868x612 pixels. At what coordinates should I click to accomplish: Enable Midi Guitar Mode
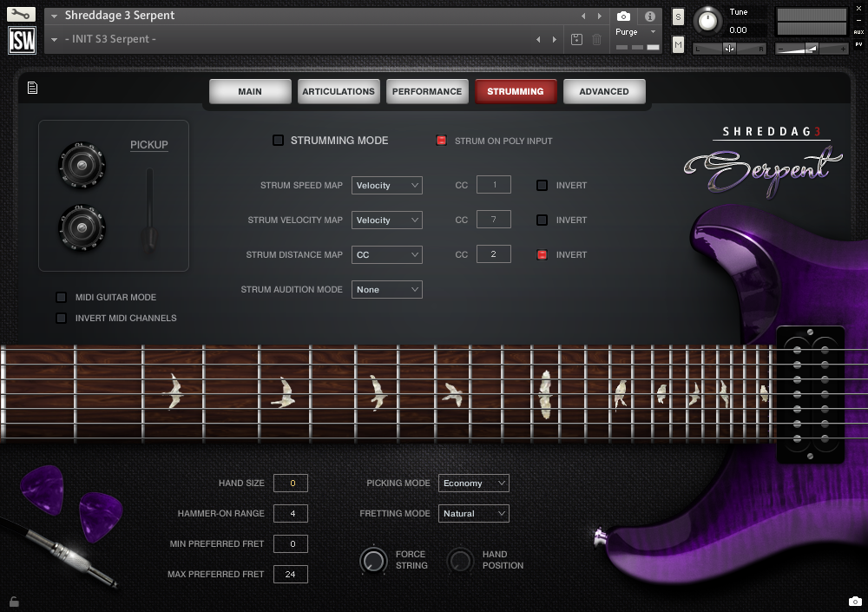pyautogui.click(x=61, y=297)
